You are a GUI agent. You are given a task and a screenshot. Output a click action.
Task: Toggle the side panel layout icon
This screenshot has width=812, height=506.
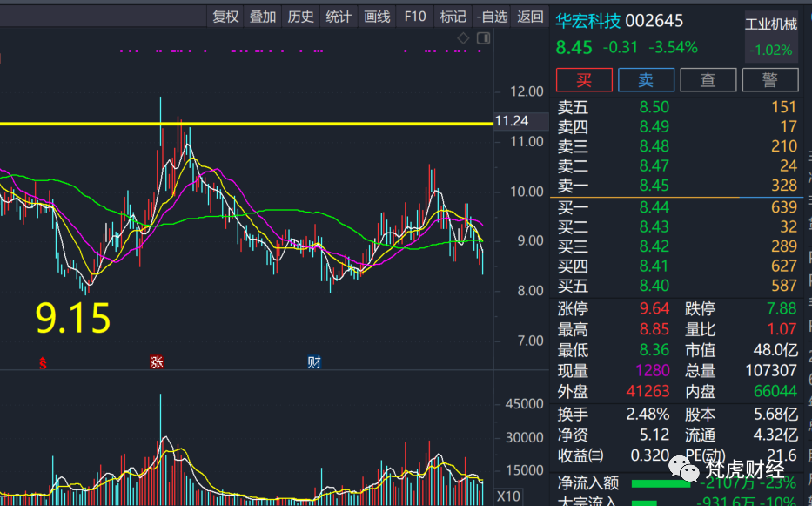pos(483,37)
